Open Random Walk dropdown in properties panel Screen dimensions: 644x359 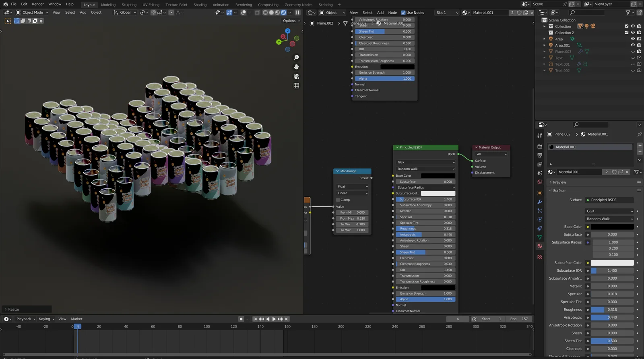coord(609,219)
